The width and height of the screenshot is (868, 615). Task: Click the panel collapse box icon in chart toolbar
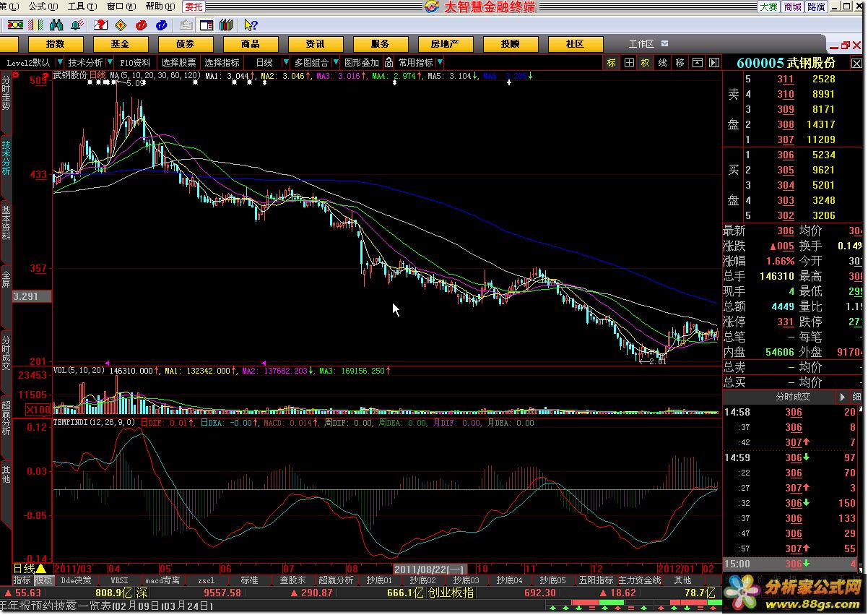click(698, 63)
